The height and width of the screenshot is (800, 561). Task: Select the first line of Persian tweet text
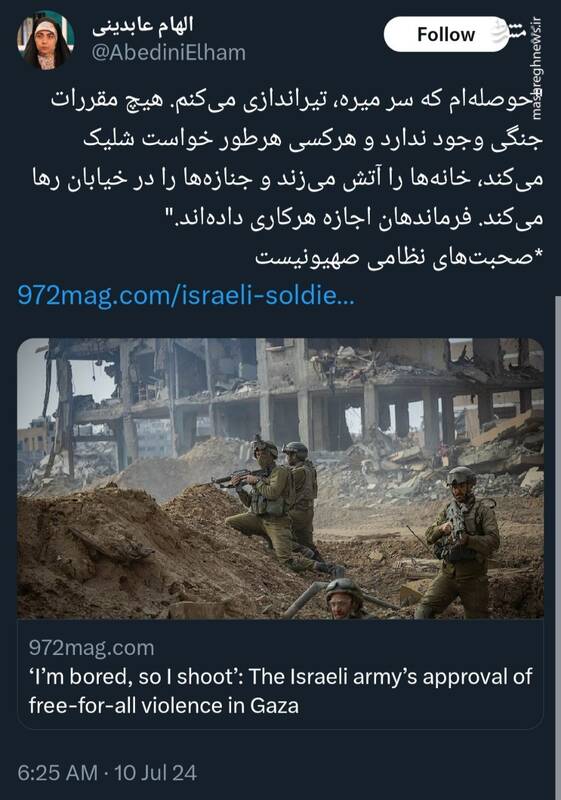(292, 99)
